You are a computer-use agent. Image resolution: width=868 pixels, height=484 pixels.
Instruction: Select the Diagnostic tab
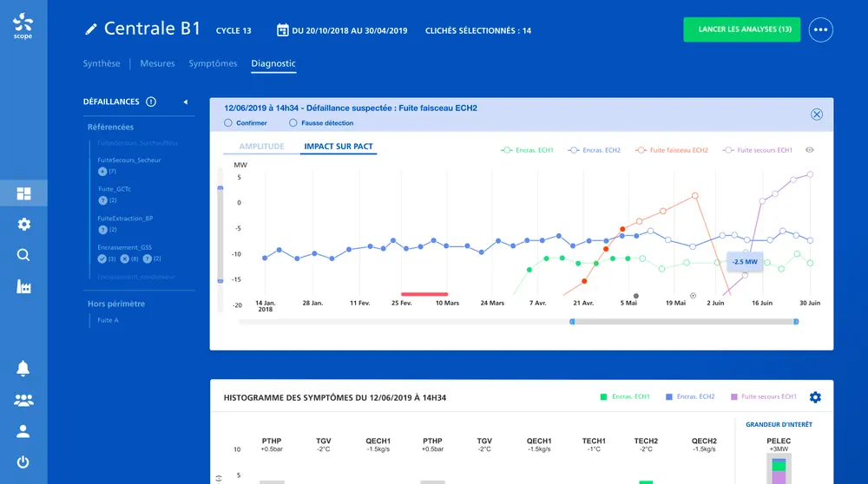point(273,63)
